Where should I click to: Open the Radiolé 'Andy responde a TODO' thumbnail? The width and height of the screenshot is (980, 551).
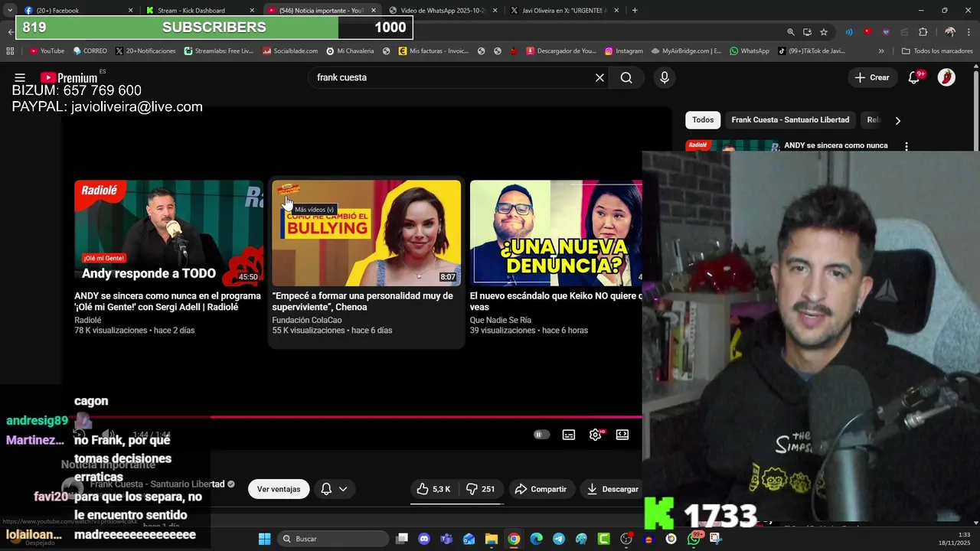pos(168,233)
